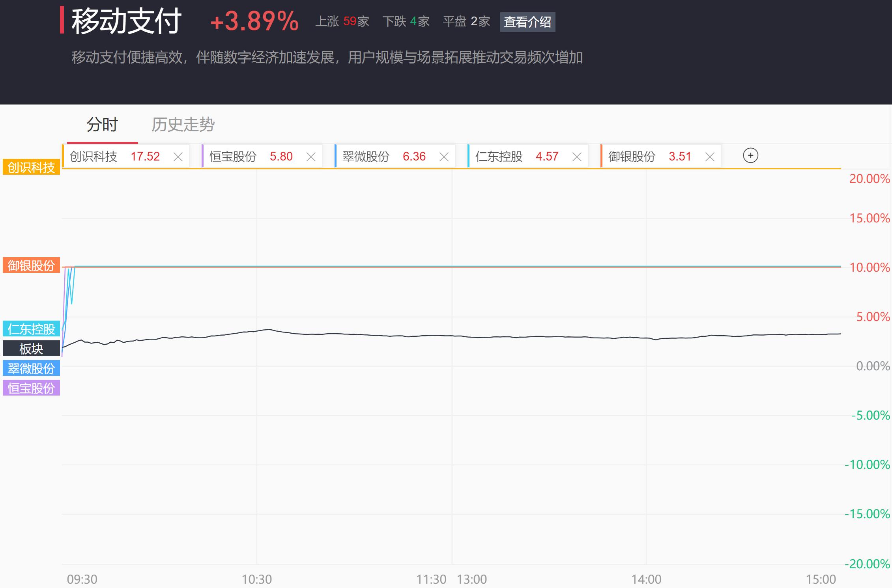Open the 历史走势 tab
The image size is (892, 588).
(183, 125)
